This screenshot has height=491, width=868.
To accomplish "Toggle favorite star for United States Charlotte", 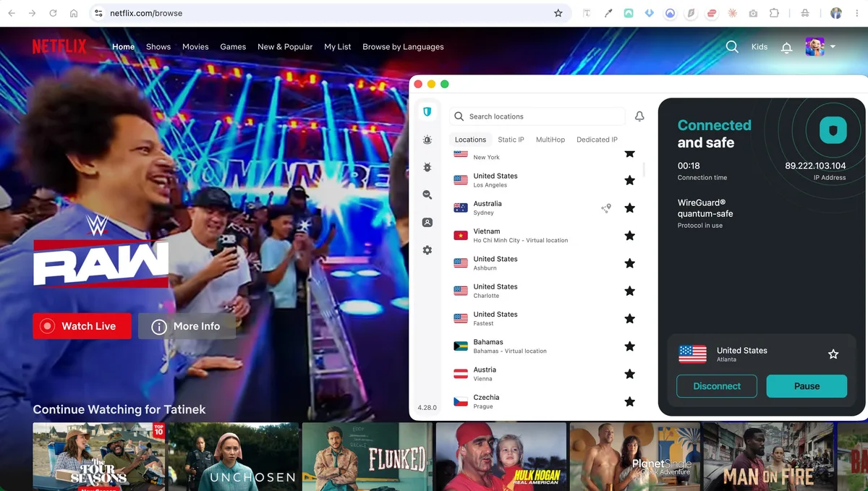I will [629, 291].
